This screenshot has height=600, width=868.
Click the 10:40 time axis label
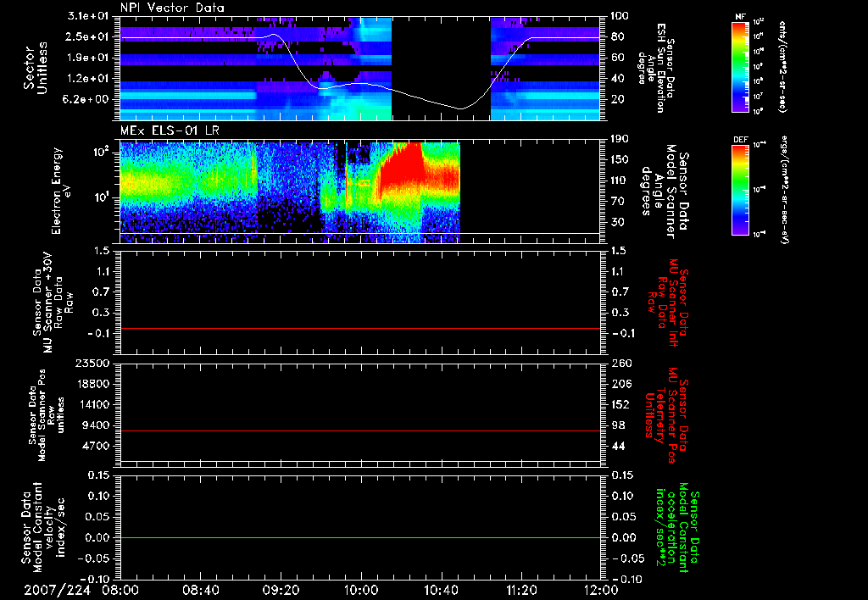point(441,590)
